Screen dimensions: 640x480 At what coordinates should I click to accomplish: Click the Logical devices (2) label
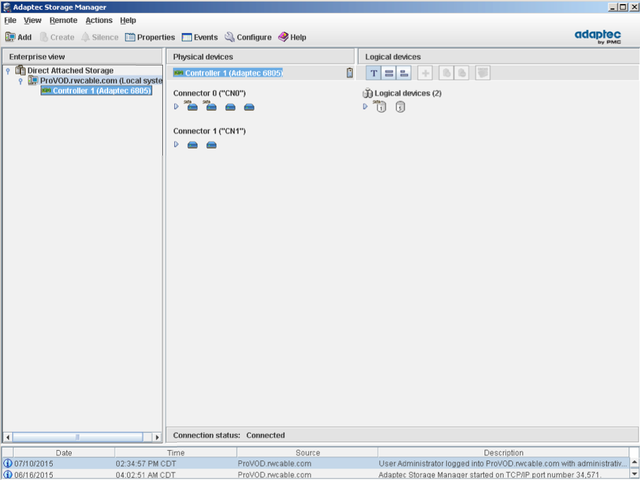pyautogui.click(x=408, y=93)
